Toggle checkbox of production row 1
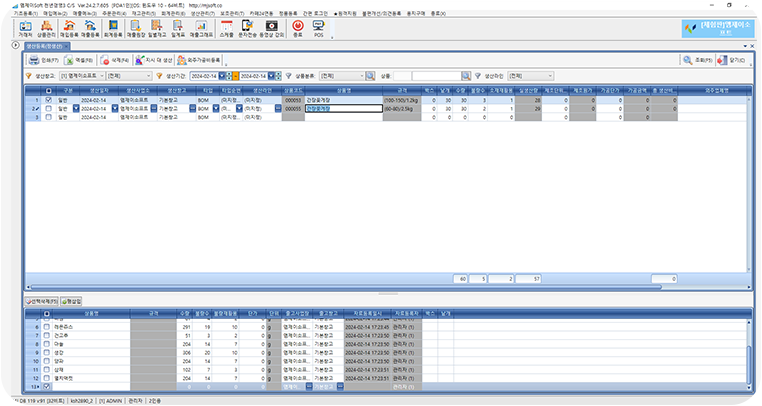Viewport: 762px width, 406px height. (48, 100)
